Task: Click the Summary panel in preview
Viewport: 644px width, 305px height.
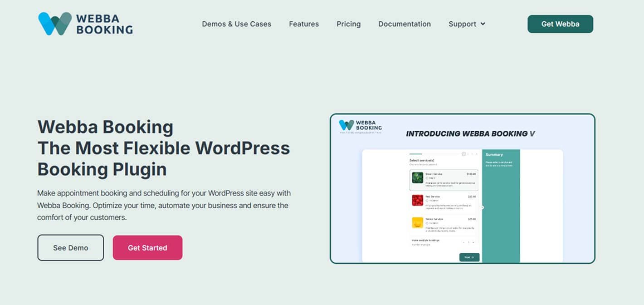Action: pos(501,204)
